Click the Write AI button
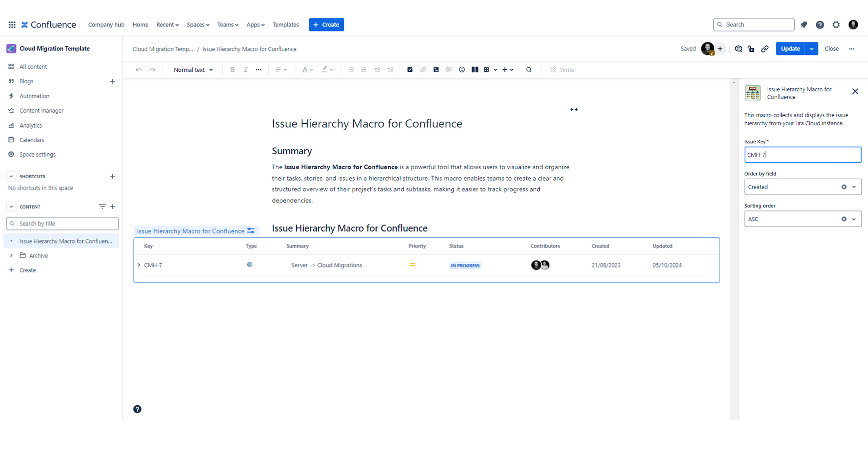The height and width of the screenshot is (449, 868). point(562,70)
